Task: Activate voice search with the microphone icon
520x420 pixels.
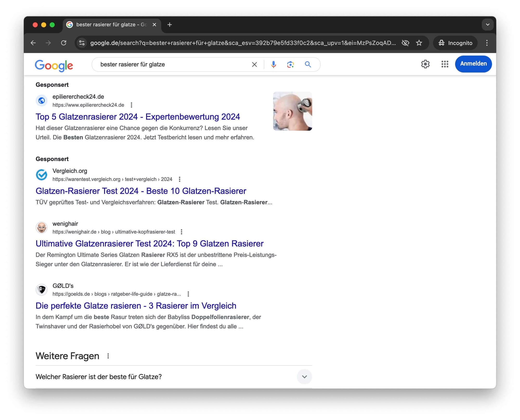Action: pyautogui.click(x=273, y=64)
